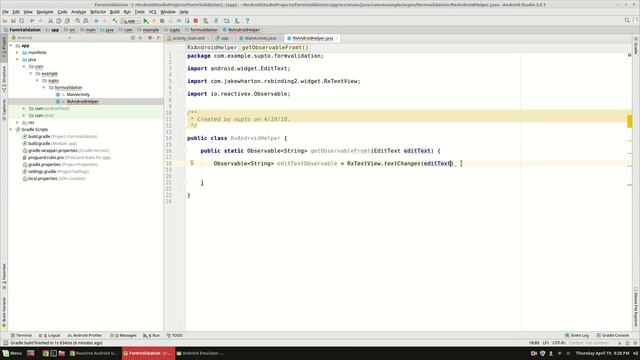Open the VCS menu

tap(152, 12)
